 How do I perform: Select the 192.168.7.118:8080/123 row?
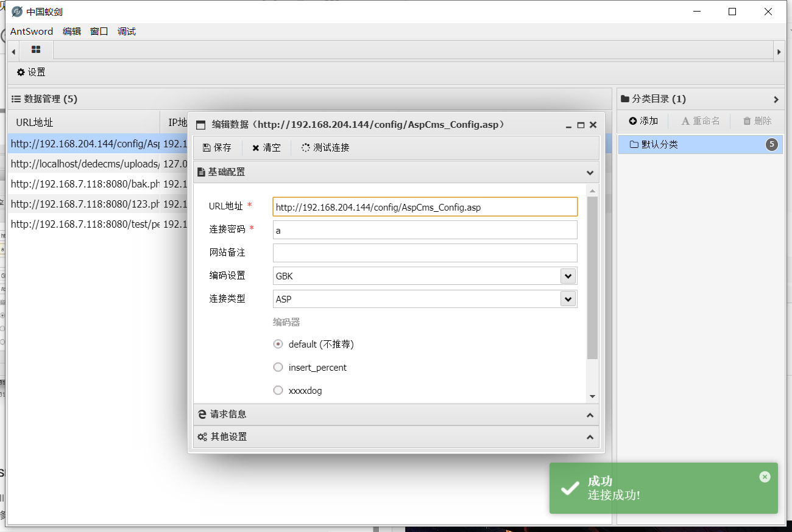(x=97, y=204)
